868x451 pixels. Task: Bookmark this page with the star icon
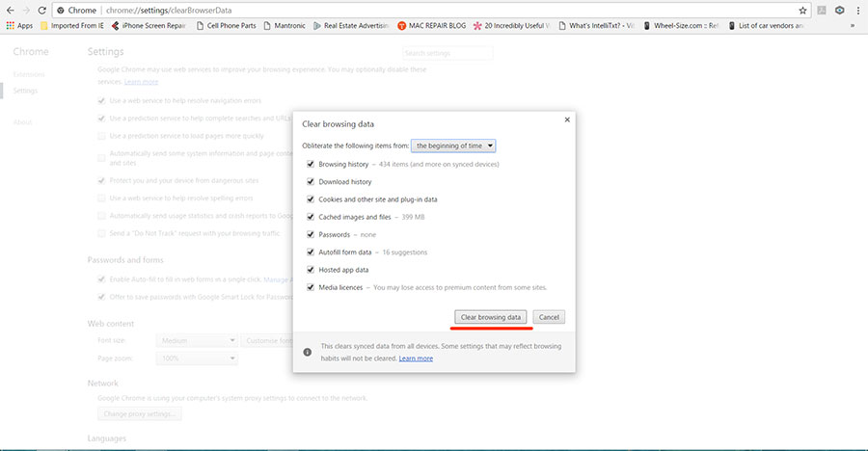coord(802,10)
